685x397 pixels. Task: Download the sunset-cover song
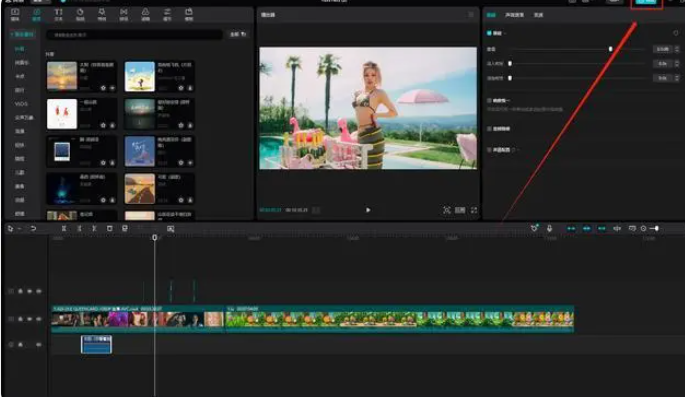click(112, 88)
